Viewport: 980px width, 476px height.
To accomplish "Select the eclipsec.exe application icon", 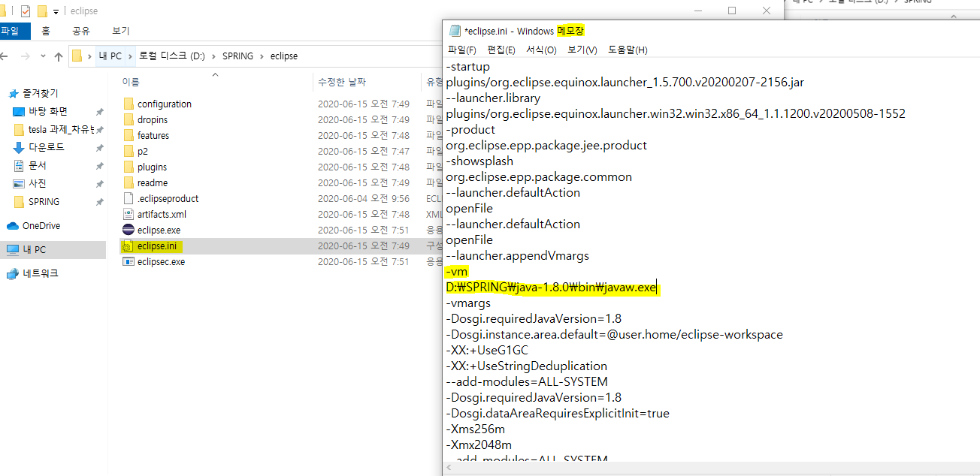I will point(128,261).
